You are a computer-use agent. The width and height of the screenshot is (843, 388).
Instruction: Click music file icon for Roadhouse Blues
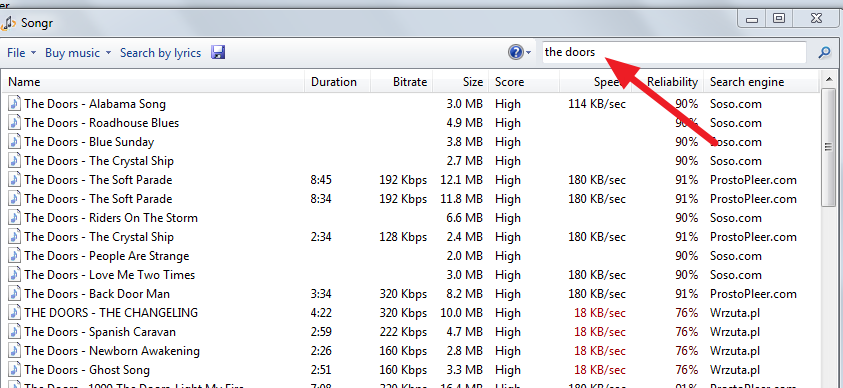tap(15, 123)
